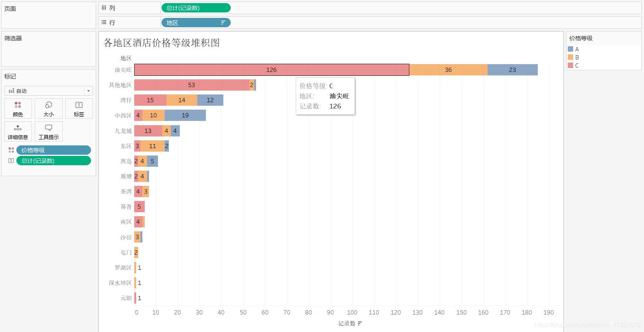This screenshot has height=332, width=644.
Task: Select the 油尖旺 bar segment labeled 23
Action: pos(512,70)
